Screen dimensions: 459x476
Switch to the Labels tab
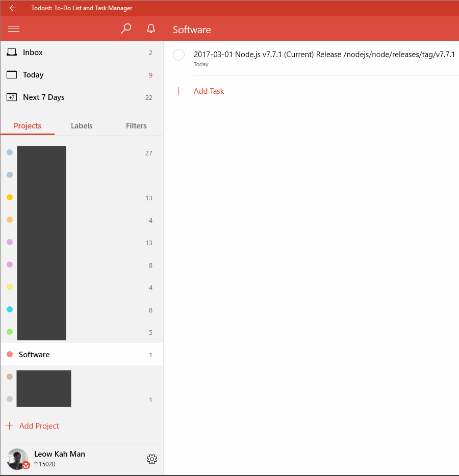tap(82, 126)
